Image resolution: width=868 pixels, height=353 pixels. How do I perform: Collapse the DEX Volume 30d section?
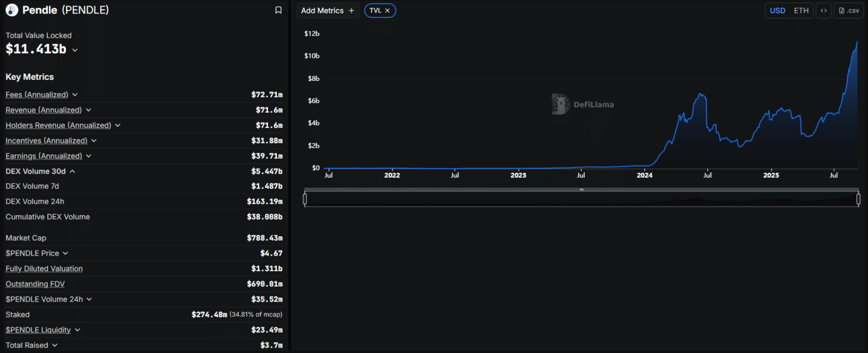point(72,171)
